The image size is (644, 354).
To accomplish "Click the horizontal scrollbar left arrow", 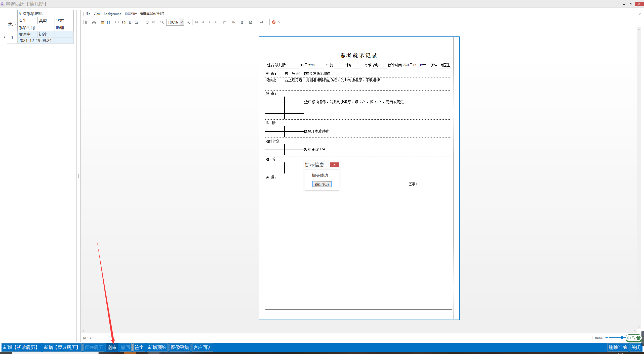I will [83, 331].
